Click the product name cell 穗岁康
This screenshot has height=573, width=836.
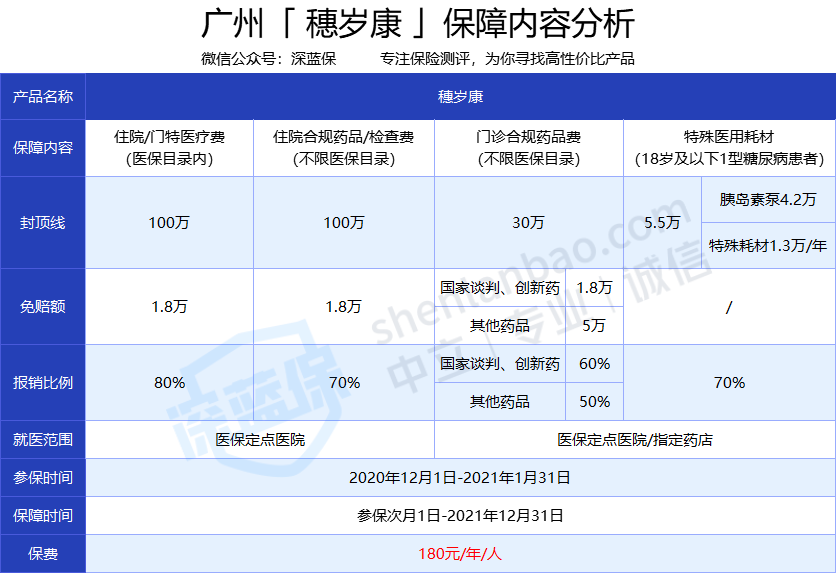coord(461,96)
